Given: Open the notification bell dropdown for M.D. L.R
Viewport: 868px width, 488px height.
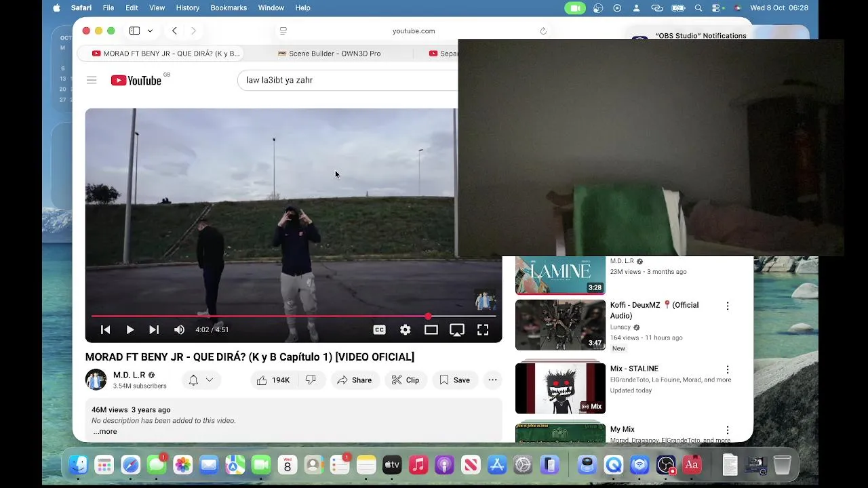Looking at the screenshot, I should [201, 380].
